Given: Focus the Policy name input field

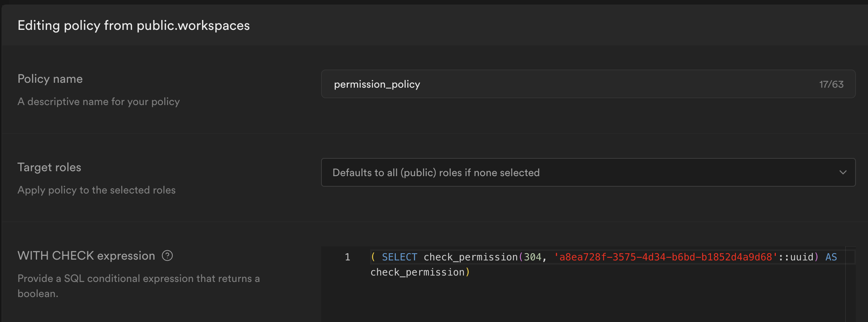Looking at the screenshot, I should [x=567, y=84].
